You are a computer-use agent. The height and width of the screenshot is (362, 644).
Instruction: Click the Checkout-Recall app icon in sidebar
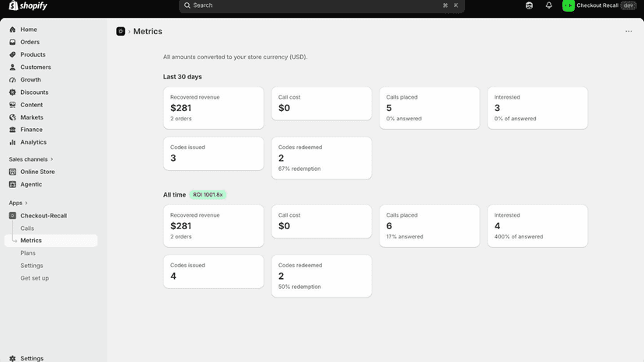[x=12, y=215]
